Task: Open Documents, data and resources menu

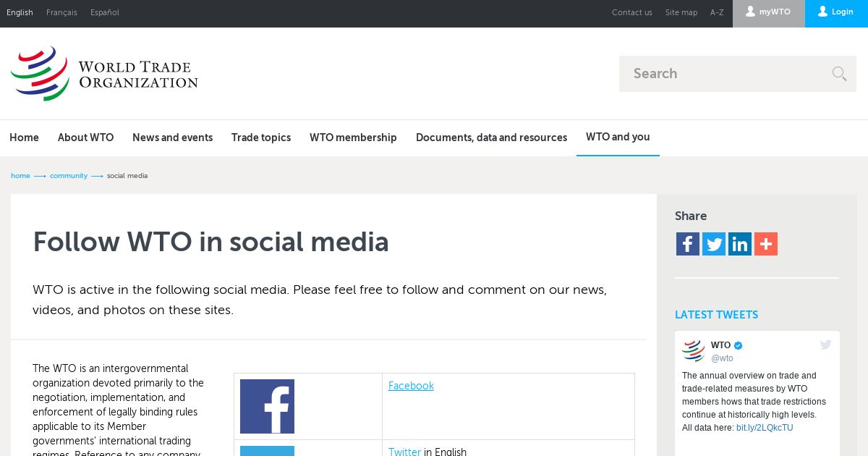Action: coord(491,138)
